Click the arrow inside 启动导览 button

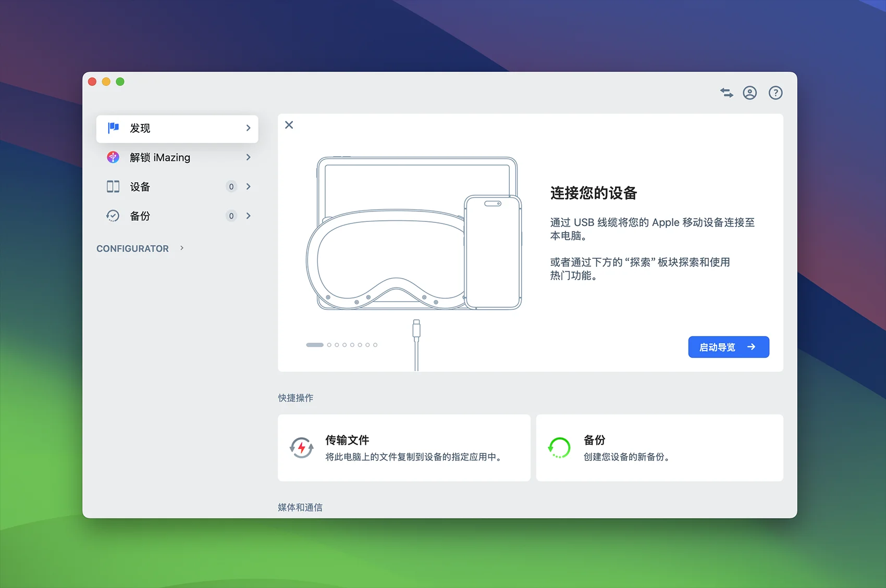(x=752, y=347)
